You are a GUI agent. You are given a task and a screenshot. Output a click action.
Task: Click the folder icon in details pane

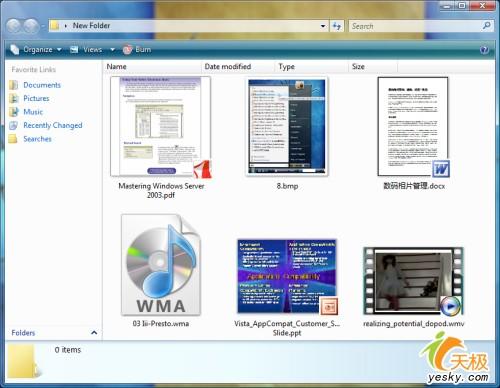pos(23,362)
